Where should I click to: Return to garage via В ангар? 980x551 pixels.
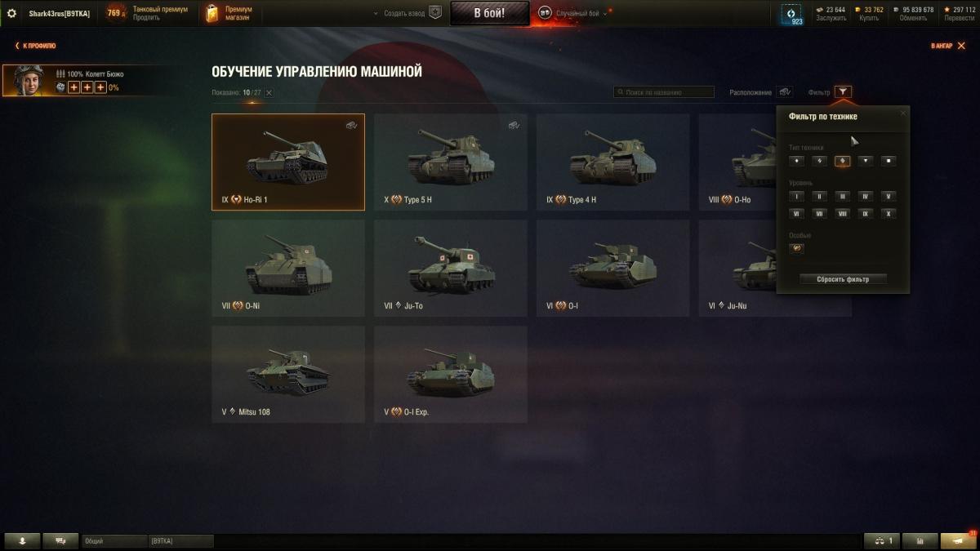pos(946,46)
